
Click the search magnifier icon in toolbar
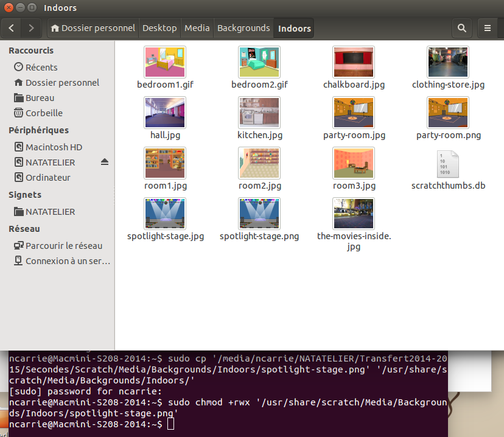pyautogui.click(x=462, y=28)
